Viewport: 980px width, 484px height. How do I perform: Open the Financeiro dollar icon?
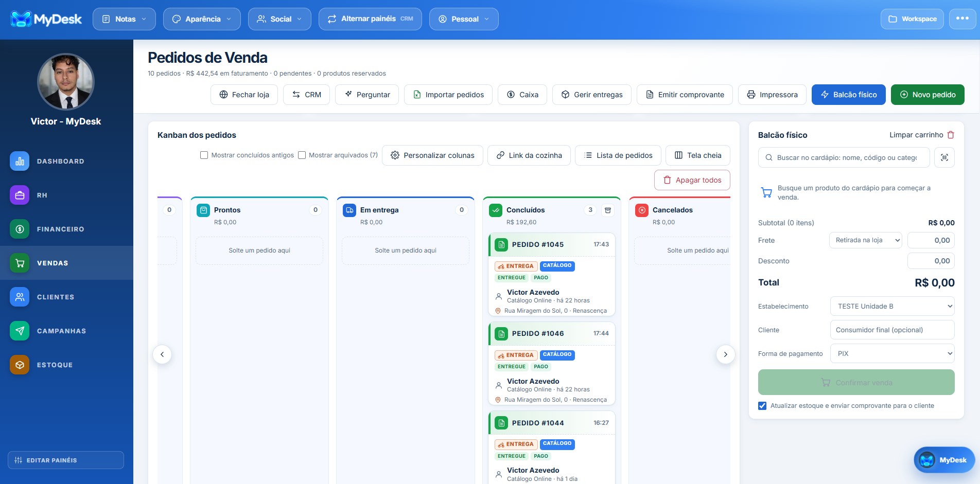click(x=20, y=229)
